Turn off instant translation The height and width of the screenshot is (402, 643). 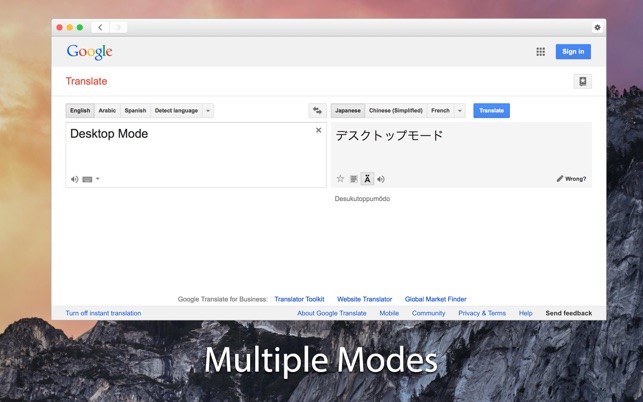pos(103,313)
